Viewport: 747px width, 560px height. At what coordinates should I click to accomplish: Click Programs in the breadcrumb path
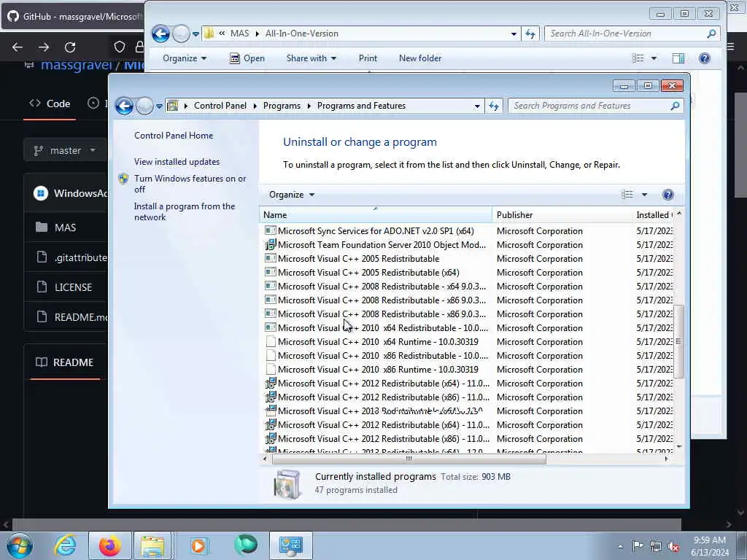(x=282, y=106)
